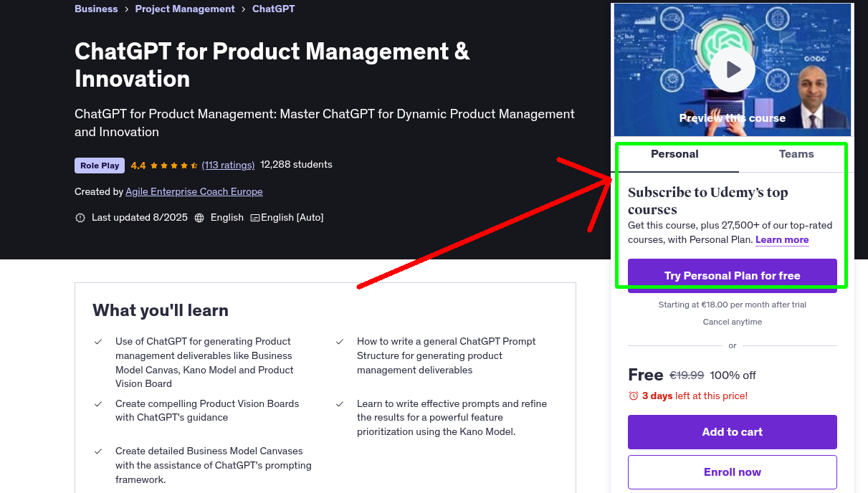Switch to the Teams tab
Screen dimensions: 868x493
pyautogui.click(x=796, y=154)
